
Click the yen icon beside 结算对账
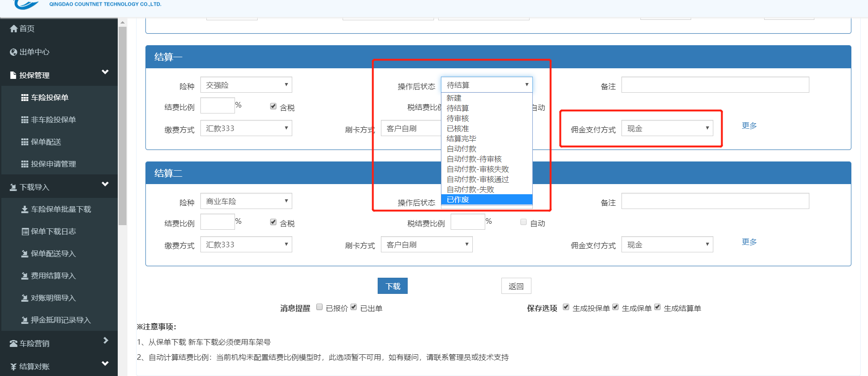[14, 367]
